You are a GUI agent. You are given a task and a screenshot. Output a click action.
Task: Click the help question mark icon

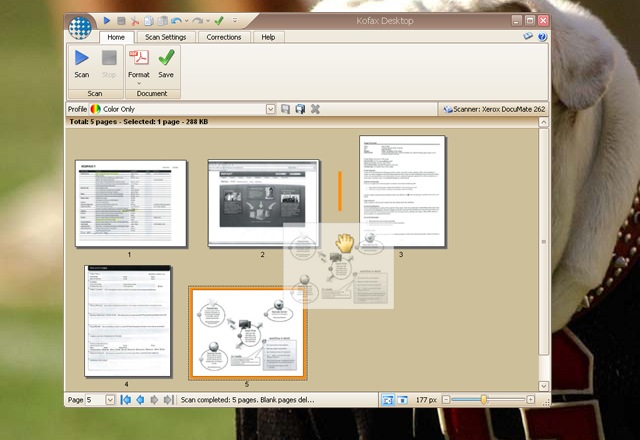542,37
